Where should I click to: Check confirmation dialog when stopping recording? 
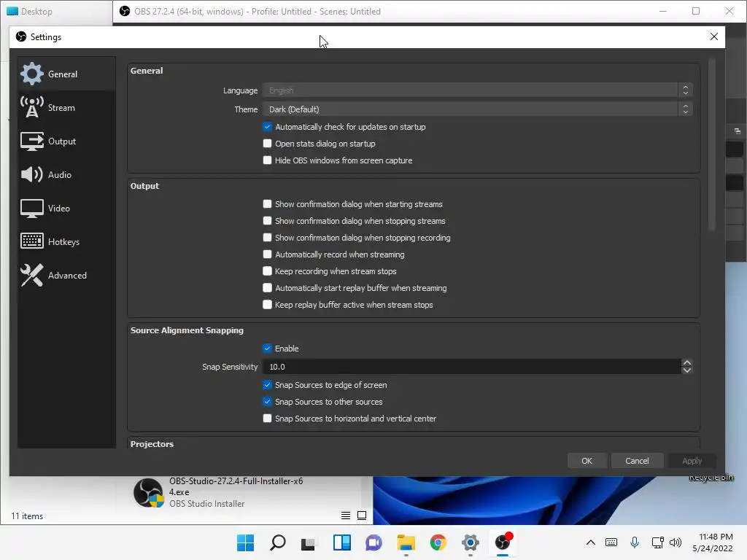click(267, 238)
